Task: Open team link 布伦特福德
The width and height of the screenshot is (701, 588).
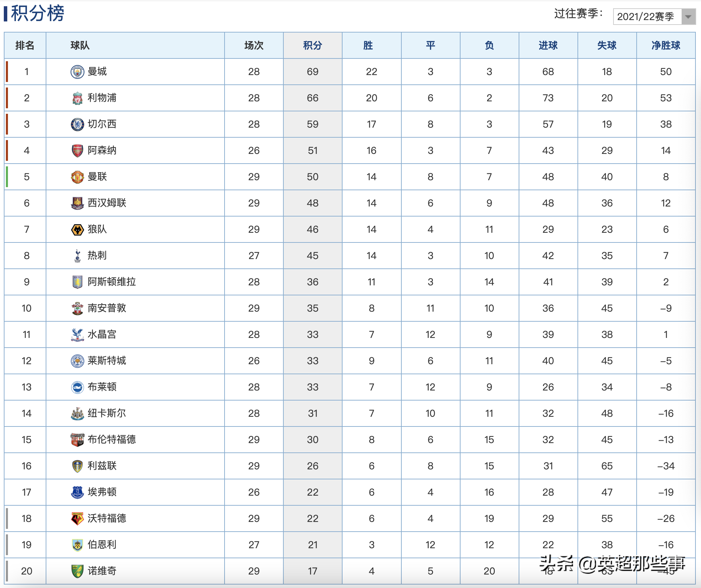Action: (112, 440)
